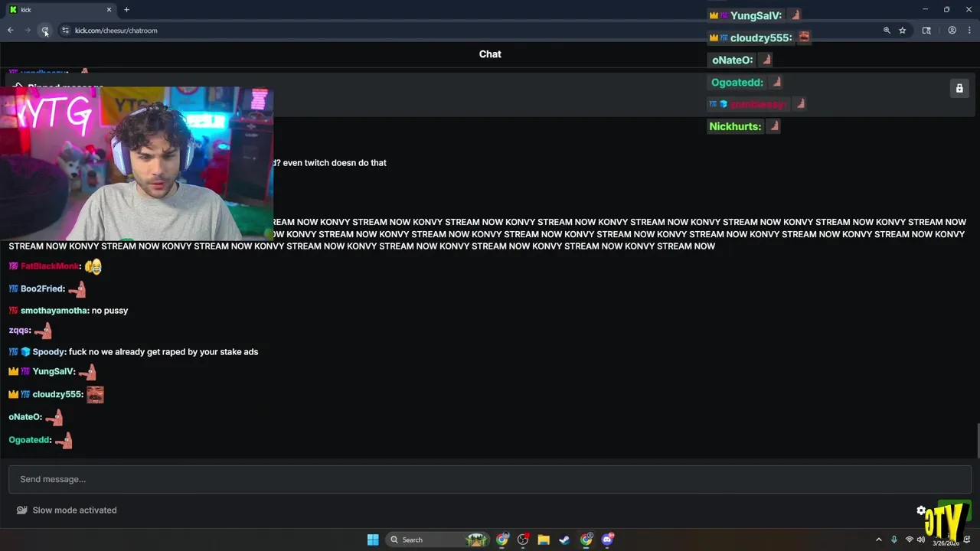The image size is (980, 551).
Task: Click username zqqs in chat
Action: [x=19, y=331]
